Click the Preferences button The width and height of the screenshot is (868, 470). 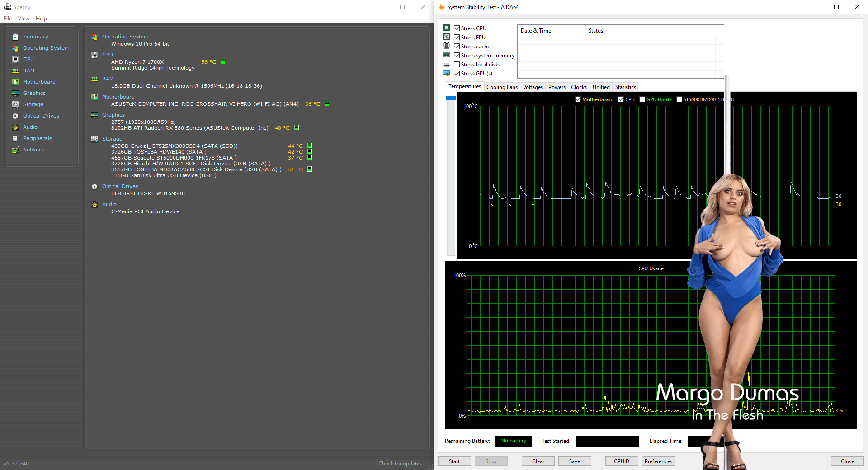(658, 461)
